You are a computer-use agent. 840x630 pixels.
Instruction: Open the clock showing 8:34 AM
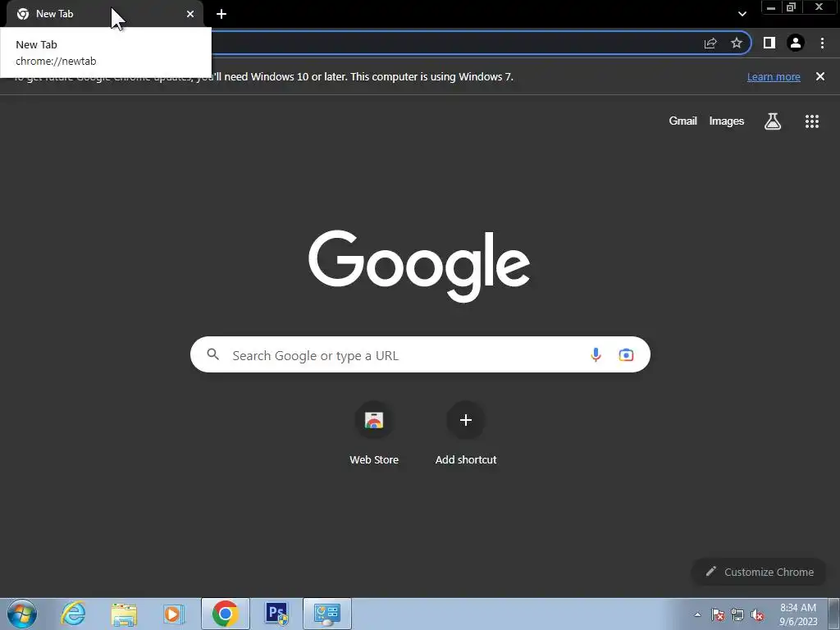[x=798, y=614]
